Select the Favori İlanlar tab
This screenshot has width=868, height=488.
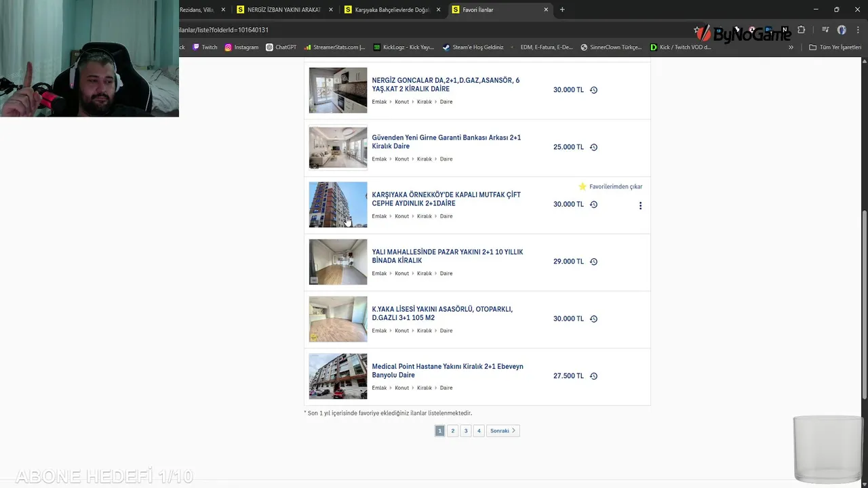[x=500, y=9]
